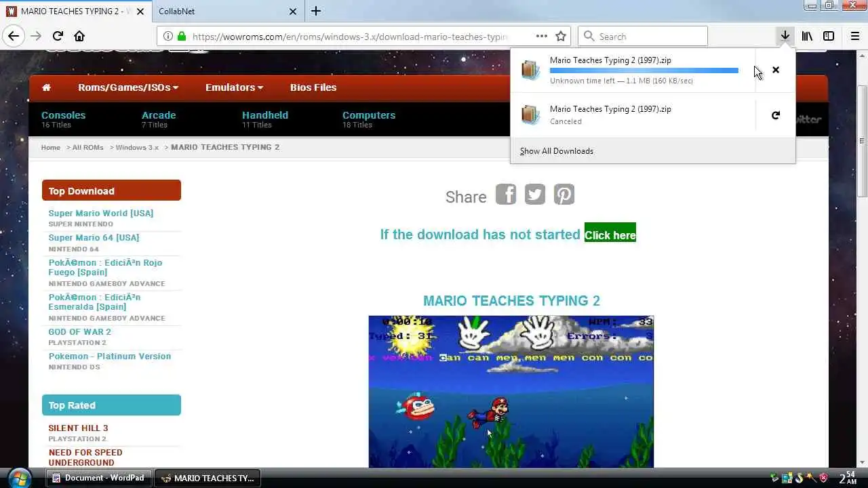868x488 pixels.
Task: Click the browser Back arrow button
Action: point(14,36)
